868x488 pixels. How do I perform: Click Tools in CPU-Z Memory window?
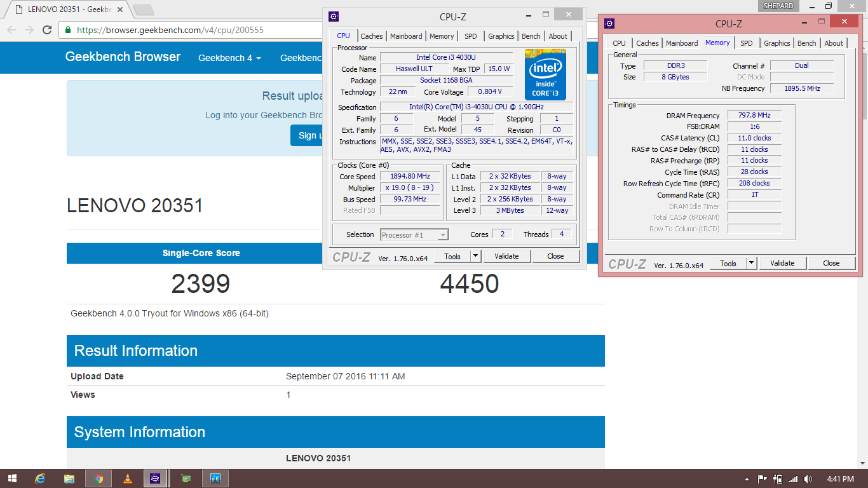(728, 263)
